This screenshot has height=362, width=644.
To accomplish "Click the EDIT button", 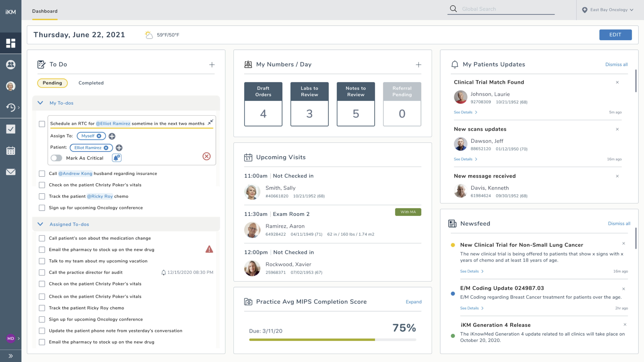I will [x=615, y=35].
